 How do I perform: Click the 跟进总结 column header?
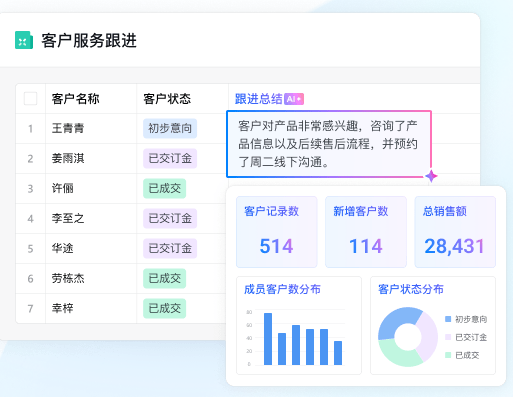click(259, 99)
